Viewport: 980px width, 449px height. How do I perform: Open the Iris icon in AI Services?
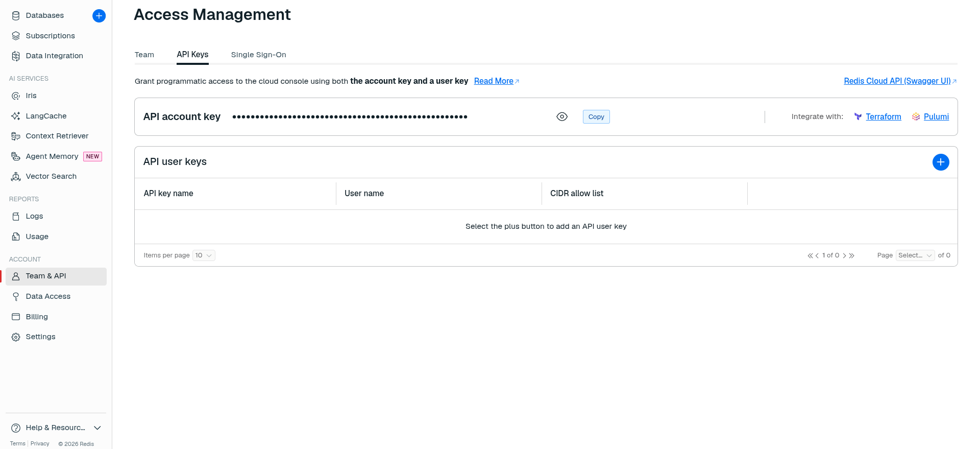tap(16, 96)
